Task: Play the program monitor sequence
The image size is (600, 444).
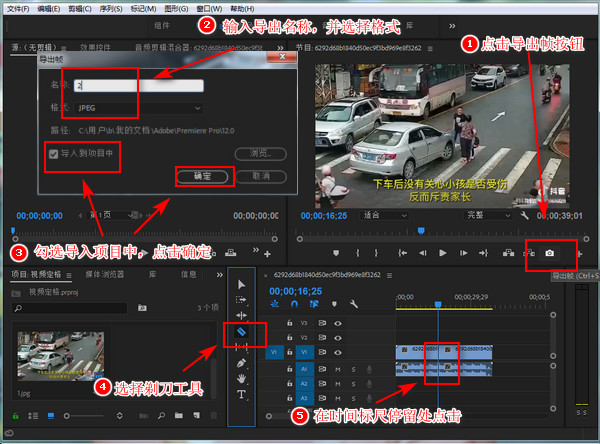Action: coord(443,253)
